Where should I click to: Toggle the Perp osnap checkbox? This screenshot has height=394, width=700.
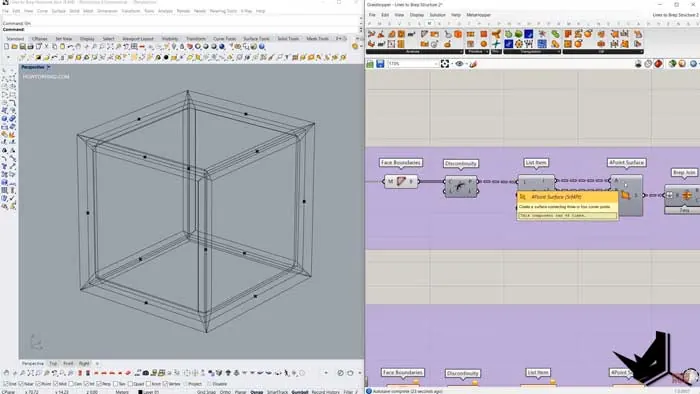99,384
